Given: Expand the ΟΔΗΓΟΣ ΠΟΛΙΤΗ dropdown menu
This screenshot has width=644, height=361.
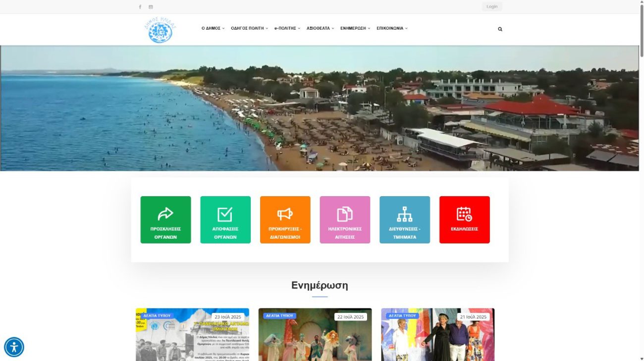Looking at the screenshot, I should [249, 28].
